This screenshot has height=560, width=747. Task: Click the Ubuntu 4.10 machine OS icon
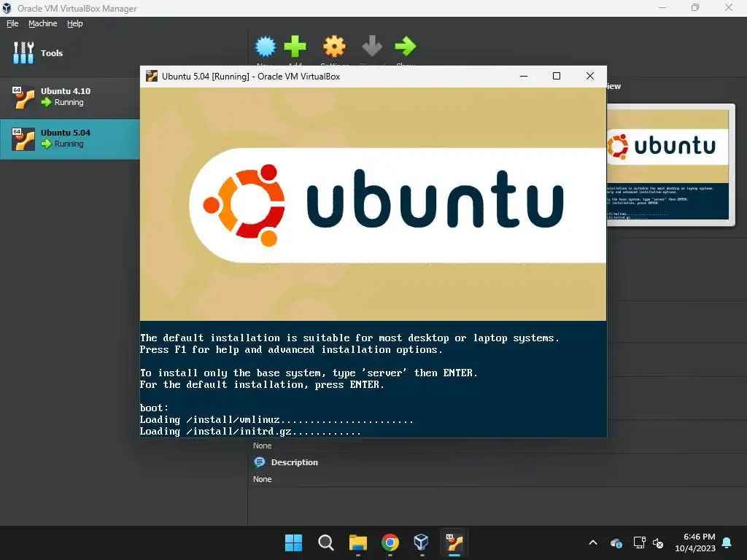(x=23, y=97)
